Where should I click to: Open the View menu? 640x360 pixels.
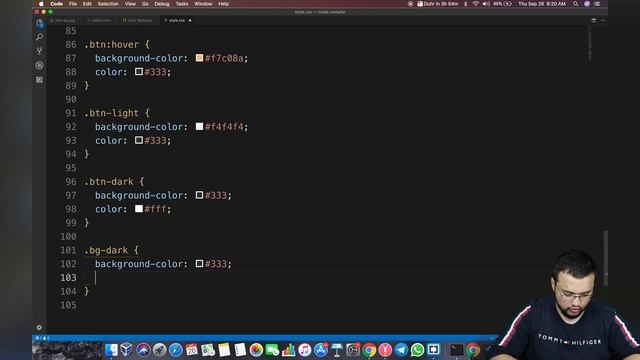click(130, 4)
